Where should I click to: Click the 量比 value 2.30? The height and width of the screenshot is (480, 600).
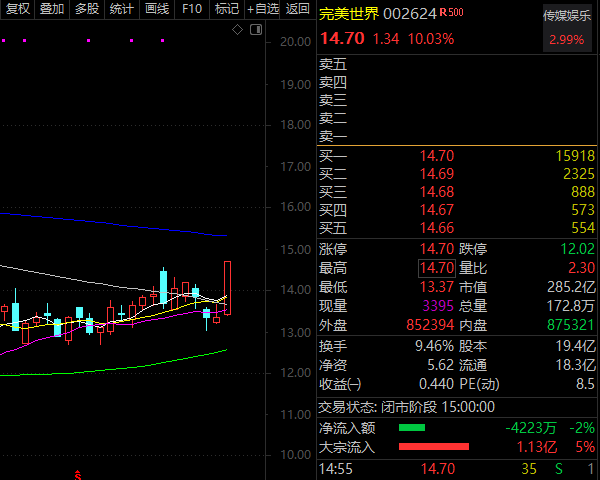[x=582, y=268]
